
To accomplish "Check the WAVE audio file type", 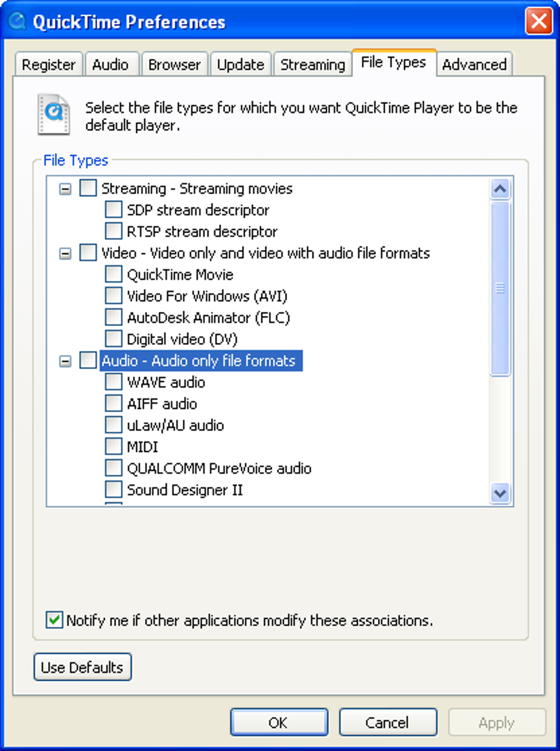I will 114,382.
